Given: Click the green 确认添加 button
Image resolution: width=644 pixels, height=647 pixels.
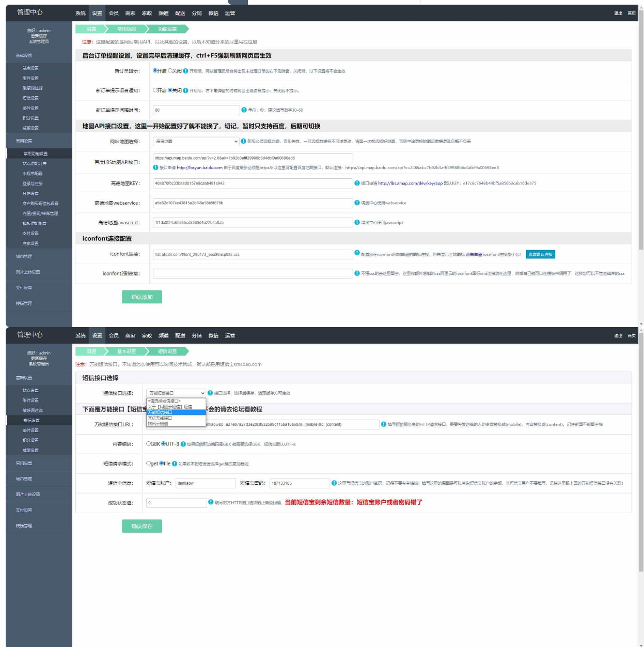Looking at the screenshot, I should [x=142, y=297].
